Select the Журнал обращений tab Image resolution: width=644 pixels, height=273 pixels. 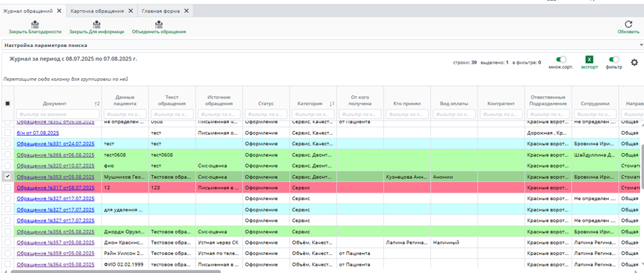(x=28, y=11)
